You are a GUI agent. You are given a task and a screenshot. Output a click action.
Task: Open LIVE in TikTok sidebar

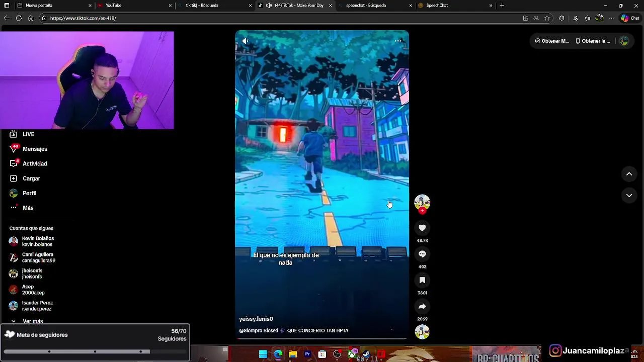click(22, 134)
